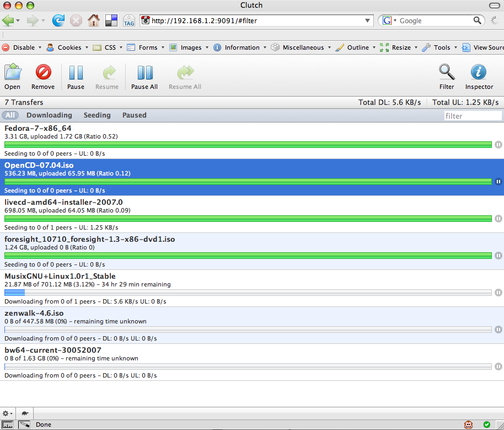Open the gear settings menu
504x430 pixels.
click(7, 413)
